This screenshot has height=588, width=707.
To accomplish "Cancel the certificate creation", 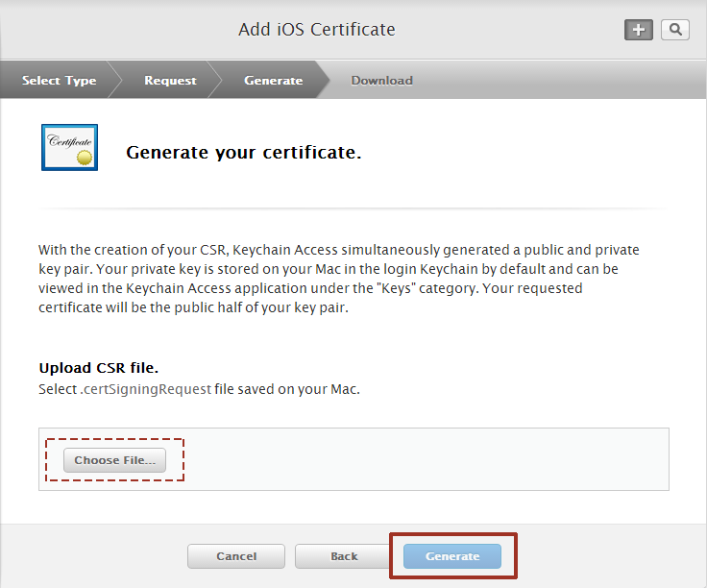I will point(236,556).
